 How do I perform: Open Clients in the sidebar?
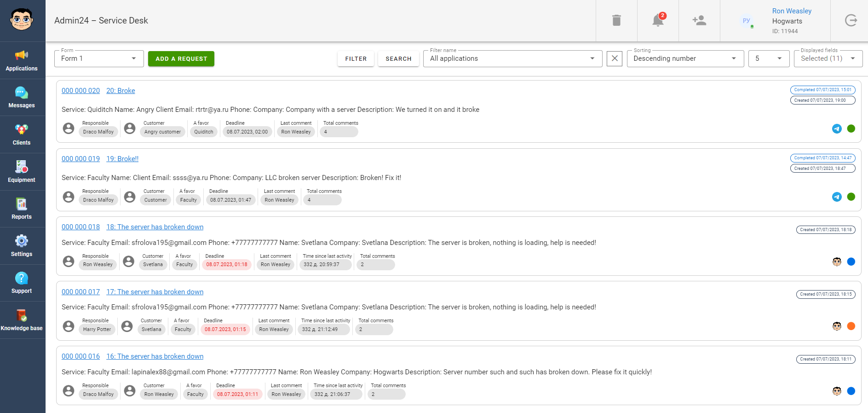(x=22, y=134)
